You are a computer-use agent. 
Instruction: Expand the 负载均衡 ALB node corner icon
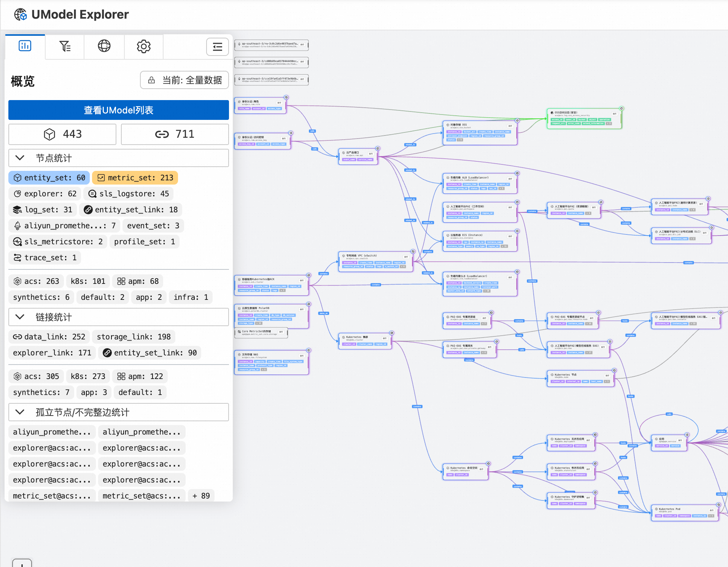pyautogui.click(x=517, y=174)
